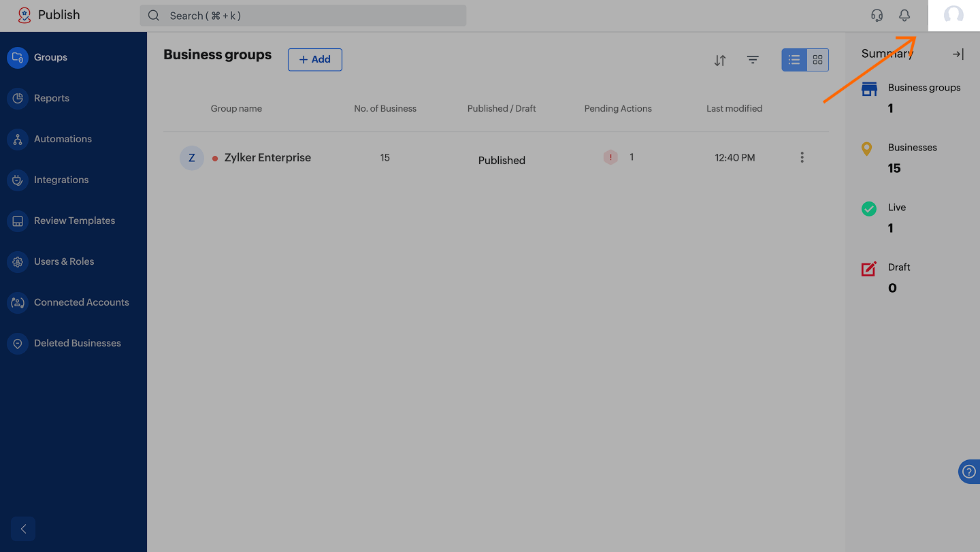Click the search magnifier icon

(154, 16)
